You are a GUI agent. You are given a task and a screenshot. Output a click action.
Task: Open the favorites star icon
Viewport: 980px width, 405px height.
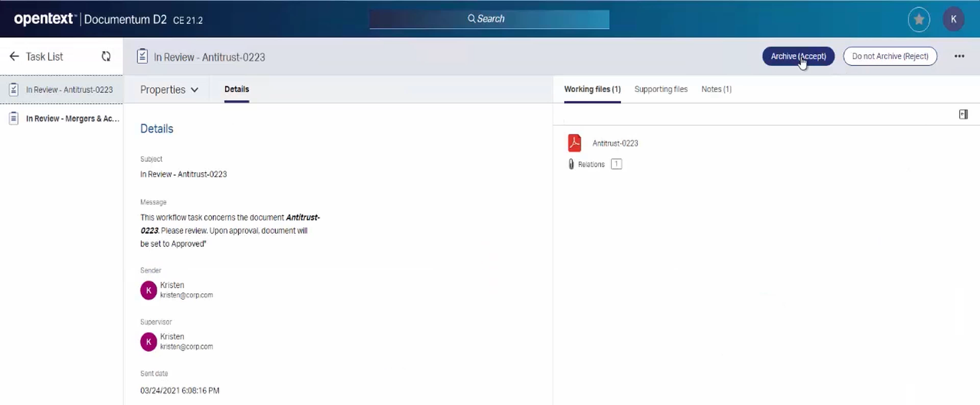(919, 20)
